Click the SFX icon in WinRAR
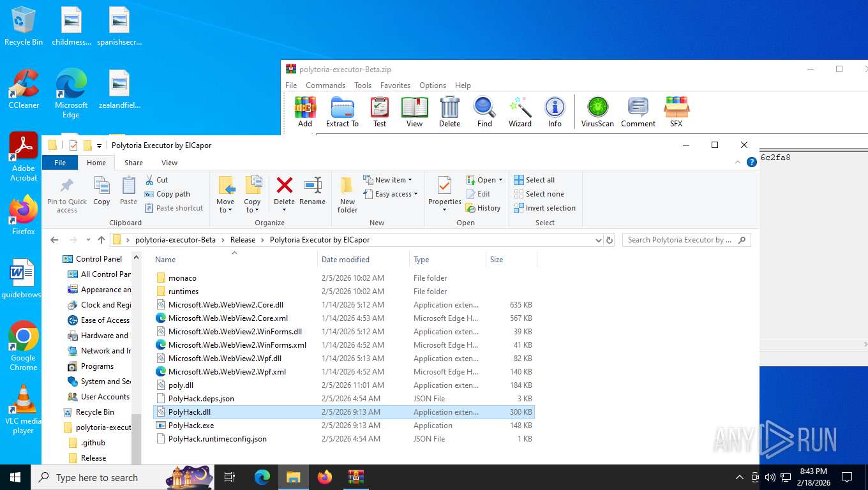Screen dimensions: 868x490 click(x=676, y=112)
